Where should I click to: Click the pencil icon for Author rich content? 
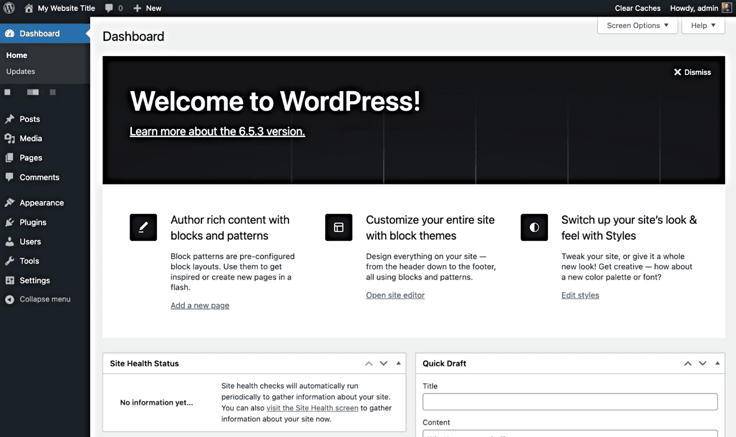[143, 227]
